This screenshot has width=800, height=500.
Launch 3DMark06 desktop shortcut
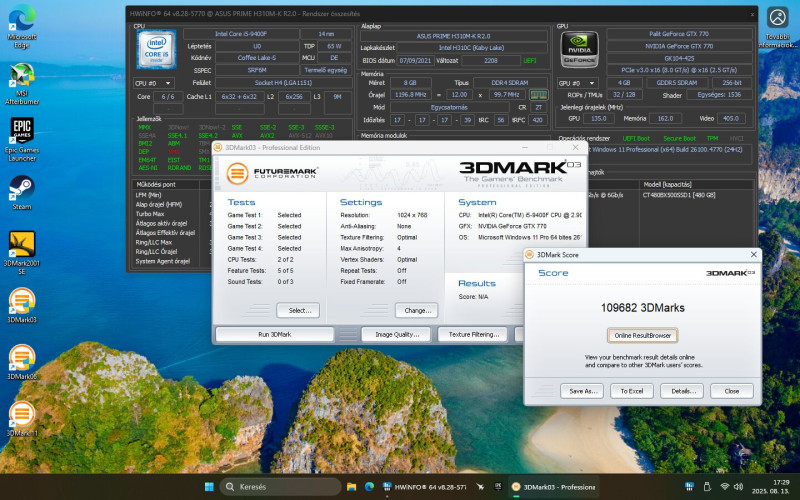point(22,362)
